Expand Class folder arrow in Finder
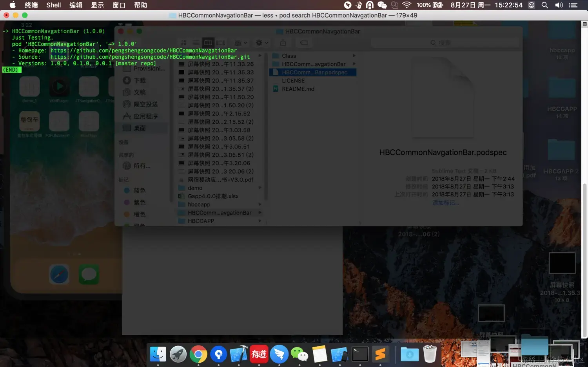The height and width of the screenshot is (367, 588). (354, 56)
